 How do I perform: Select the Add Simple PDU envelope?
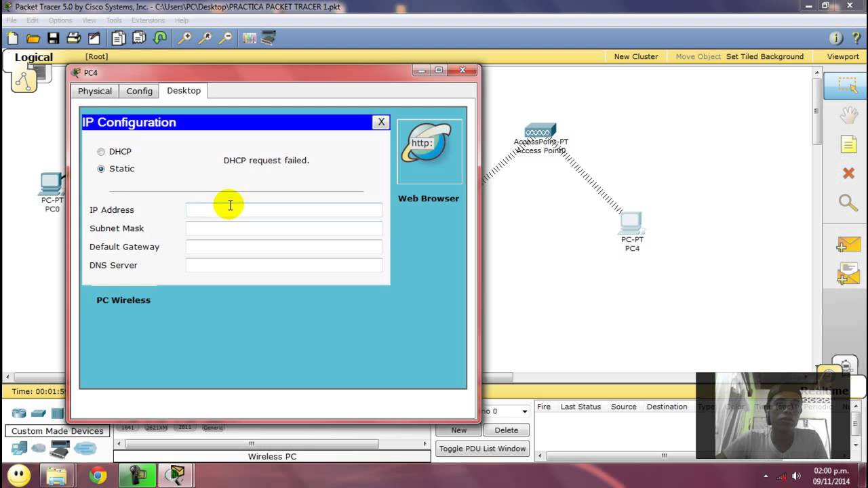pos(848,245)
